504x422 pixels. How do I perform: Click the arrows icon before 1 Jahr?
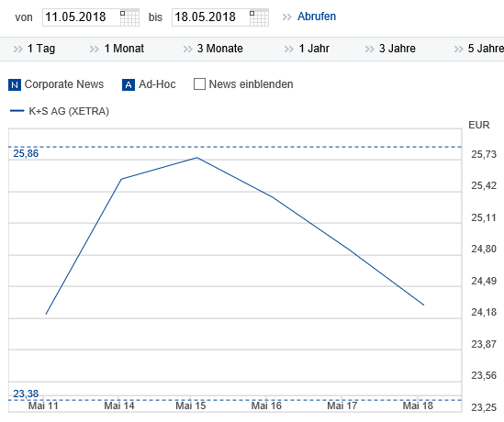tap(289, 49)
